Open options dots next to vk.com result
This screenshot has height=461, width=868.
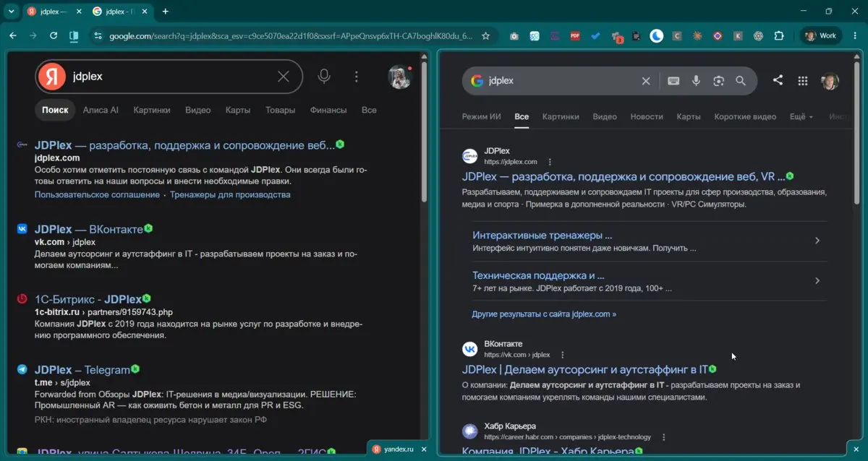point(563,355)
